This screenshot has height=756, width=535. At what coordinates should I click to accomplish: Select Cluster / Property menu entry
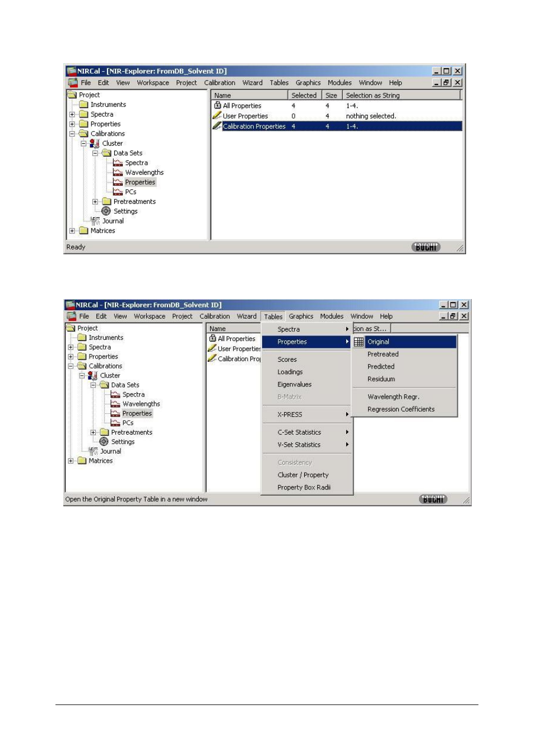click(x=303, y=475)
